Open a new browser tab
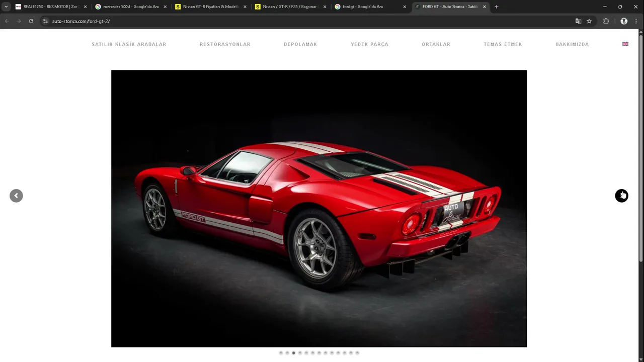This screenshot has width=644, height=362. click(496, 7)
